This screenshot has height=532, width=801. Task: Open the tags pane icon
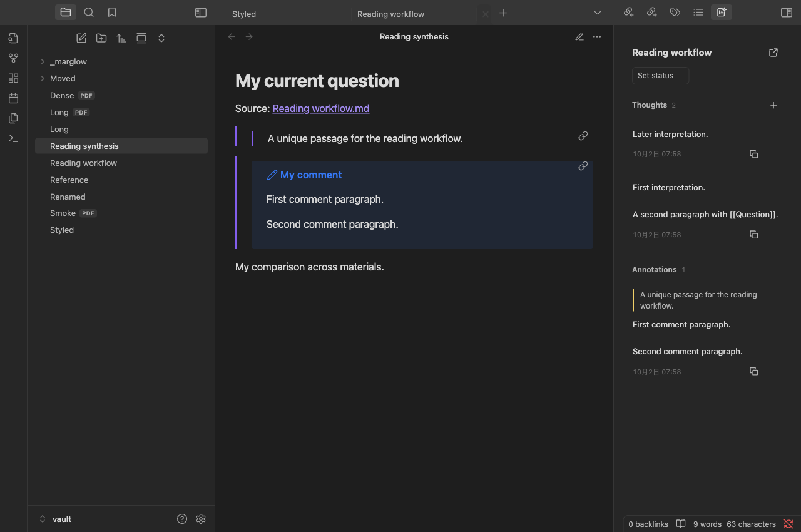[x=675, y=12]
